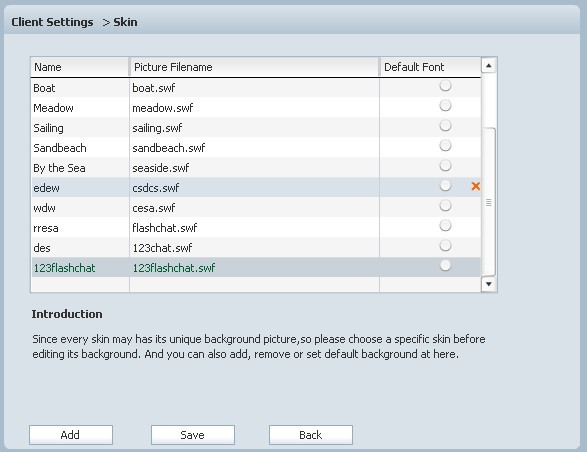Save the skin settings
This screenshot has height=452, width=587.
tap(193, 435)
